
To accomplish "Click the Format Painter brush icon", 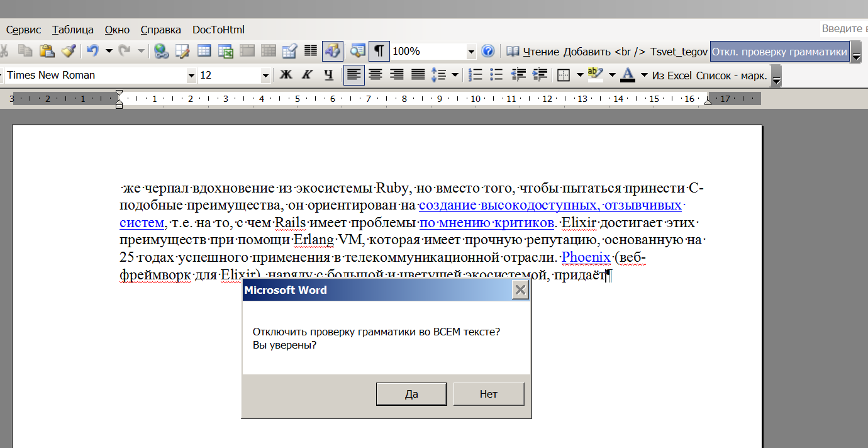I will (68, 51).
